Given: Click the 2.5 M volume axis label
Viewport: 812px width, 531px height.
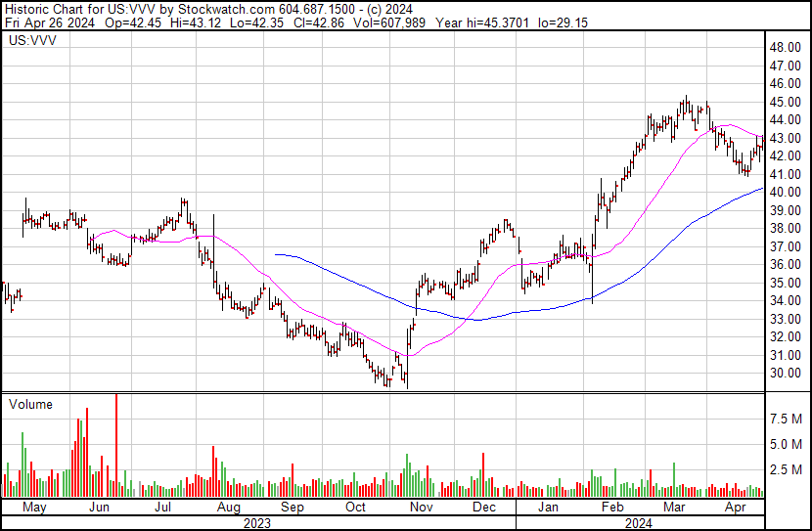Looking at the screenshot, I should pos(786,469).
